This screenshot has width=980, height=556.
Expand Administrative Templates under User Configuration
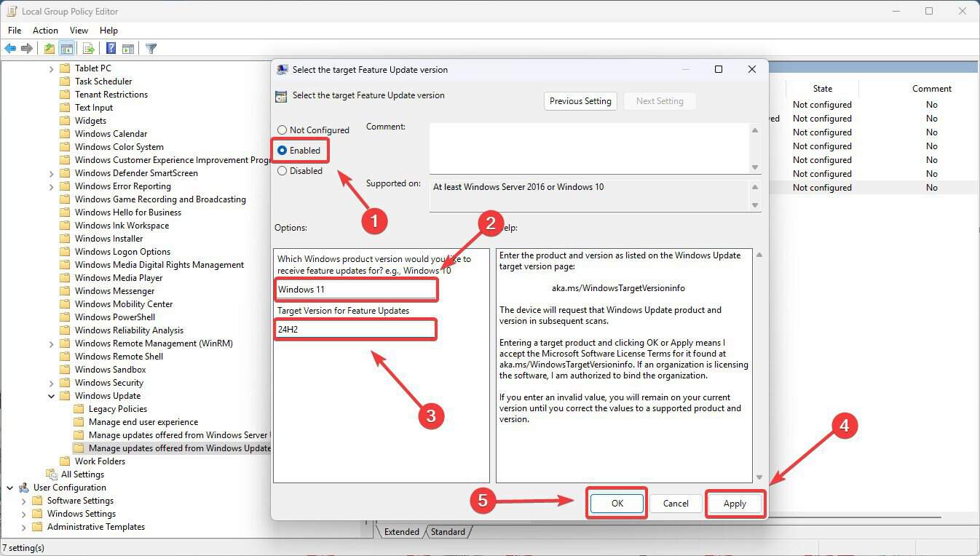23,527
